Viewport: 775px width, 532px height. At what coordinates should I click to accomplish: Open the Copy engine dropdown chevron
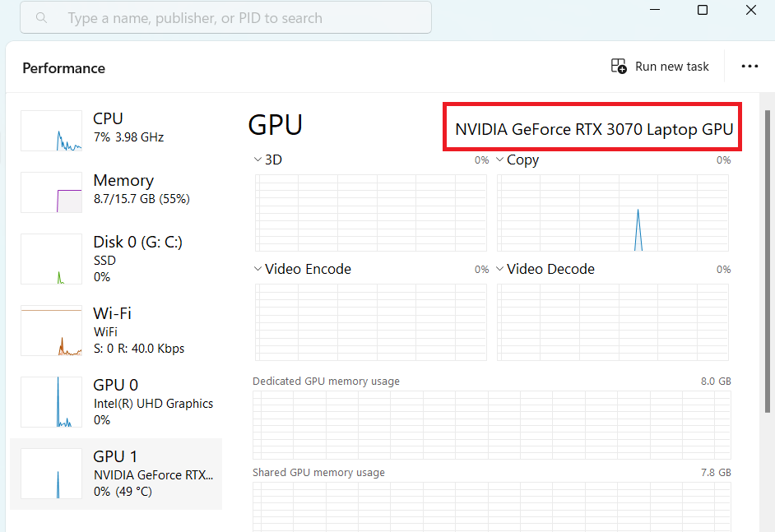[x=499, y=160]
